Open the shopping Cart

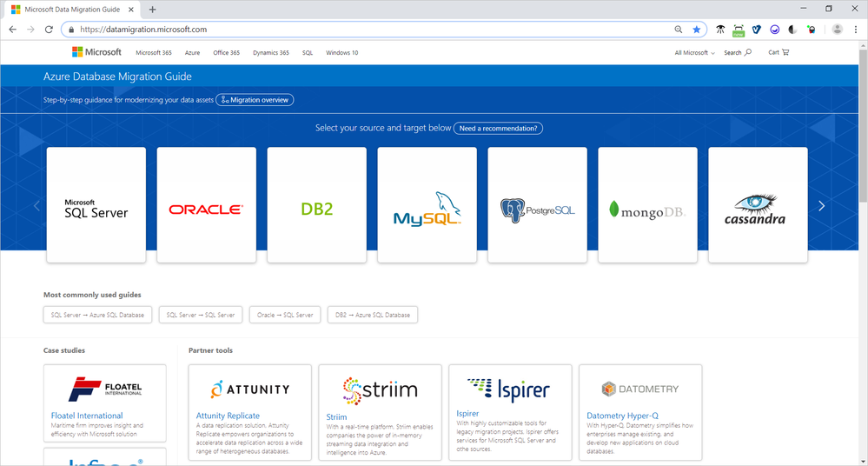[779, 52]
